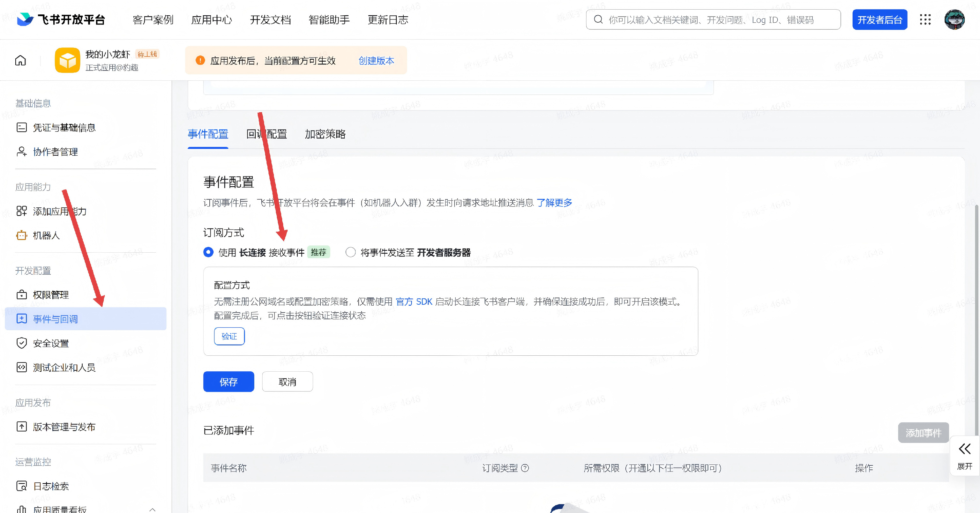The width and height of the screenshot is (980, 513).
Task: Click the 机器人 robot icon
Action: click(x=22, y=235)
